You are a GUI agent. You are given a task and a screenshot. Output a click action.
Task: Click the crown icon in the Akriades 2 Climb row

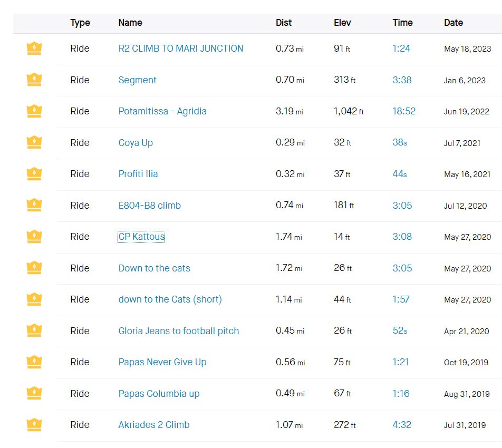pos(34,425)
